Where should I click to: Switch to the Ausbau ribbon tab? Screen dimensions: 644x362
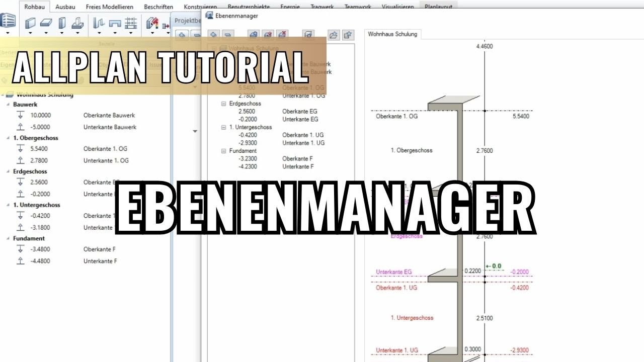[65, 7]
